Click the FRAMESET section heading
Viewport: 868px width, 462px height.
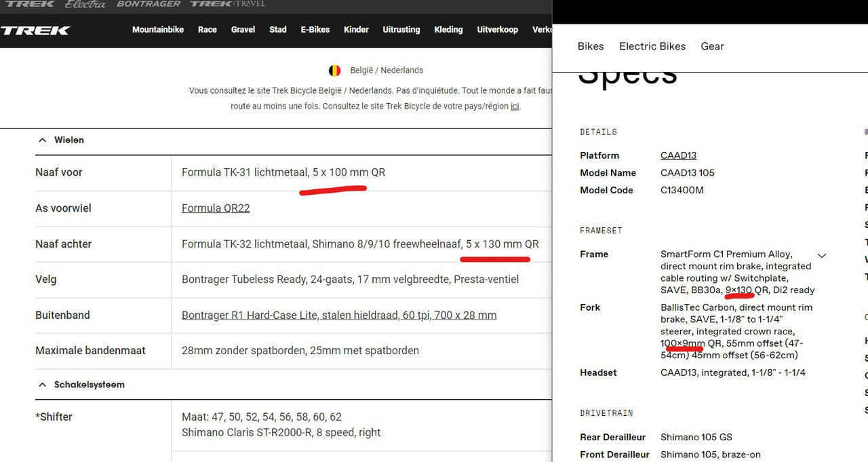coord(601,231)
